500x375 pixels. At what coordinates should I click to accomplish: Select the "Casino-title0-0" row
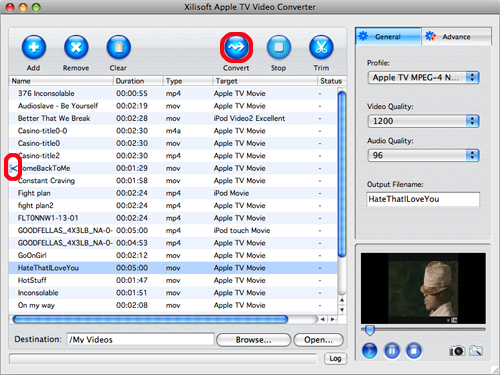tap(173, 131)
